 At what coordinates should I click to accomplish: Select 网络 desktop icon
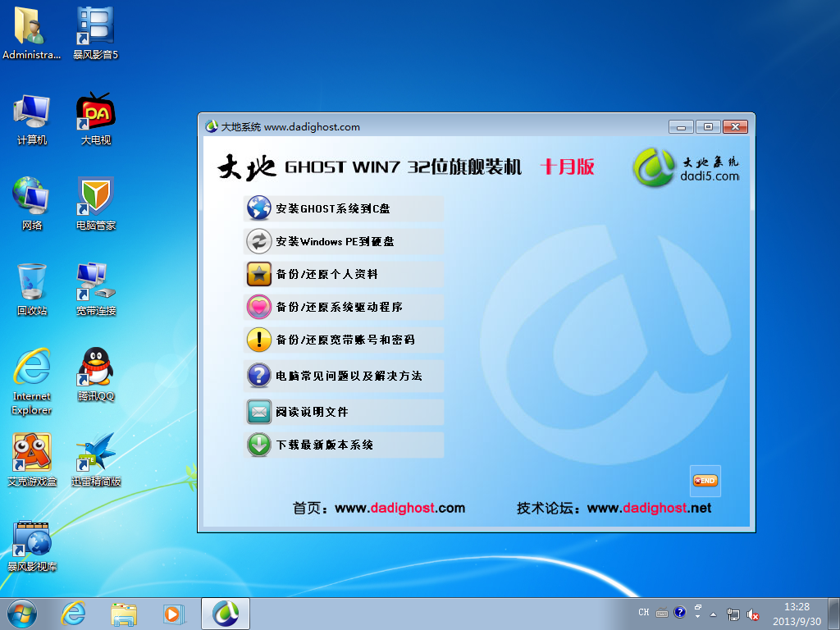pyautogui.click(x=32, y=203)
